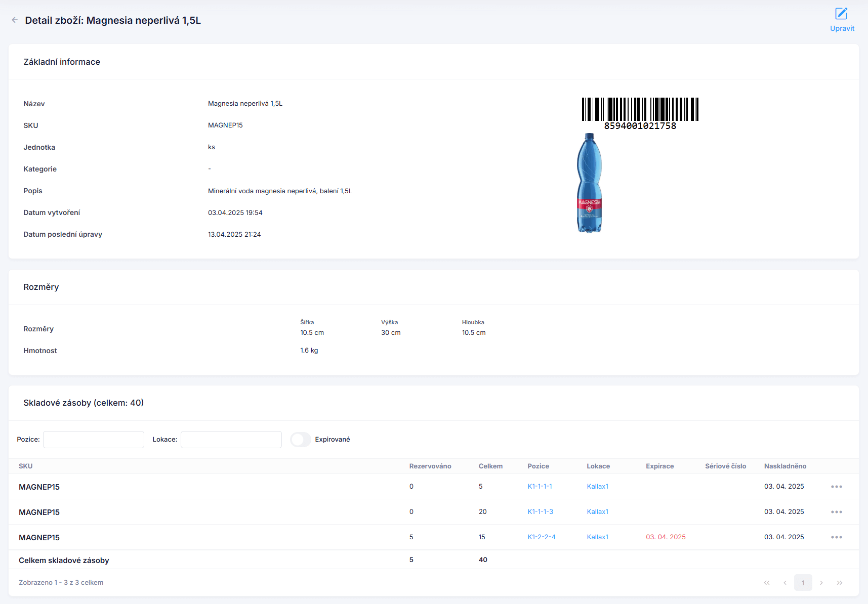The image size is (868, 604).
Task: Go back using the arrow icon
Action: pos(15,20)
